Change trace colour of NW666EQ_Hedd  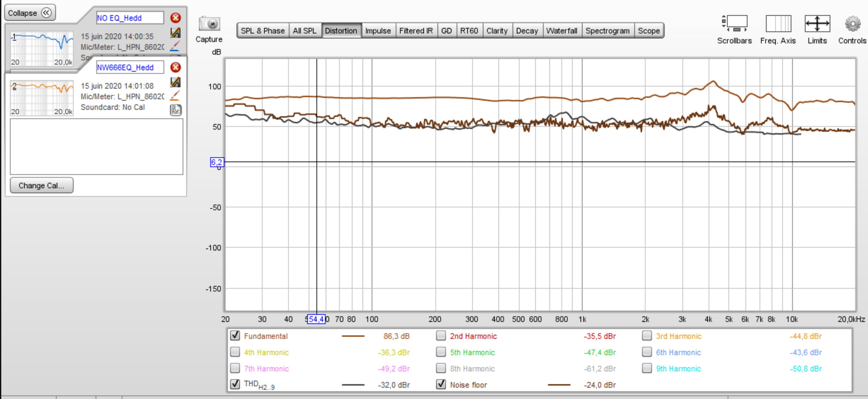175,95
